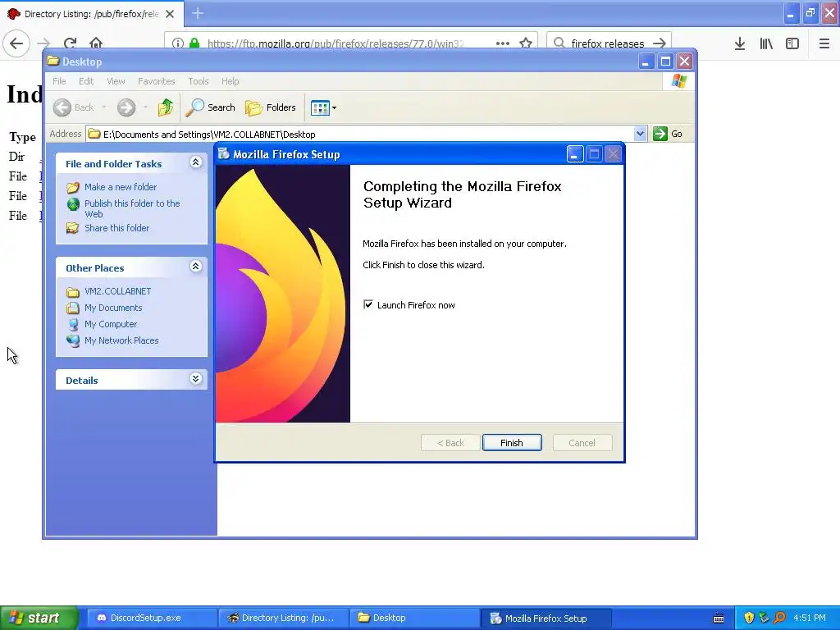This screenshot has height=630, width=840.
Task: Switch to DiscordSetup.exe taskbar item
Action: [x=151, y=618]
